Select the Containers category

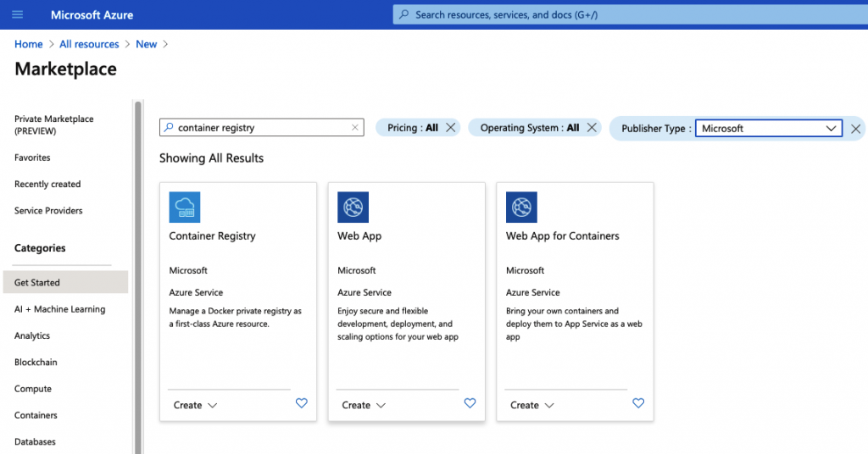point(36,415)
